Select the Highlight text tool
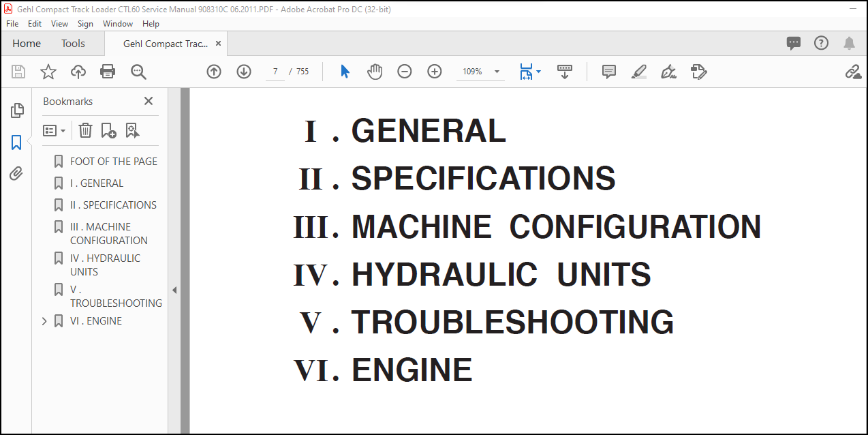Viewport: 868px width, 435px height. pyautogui.click(x=639, y=72)
